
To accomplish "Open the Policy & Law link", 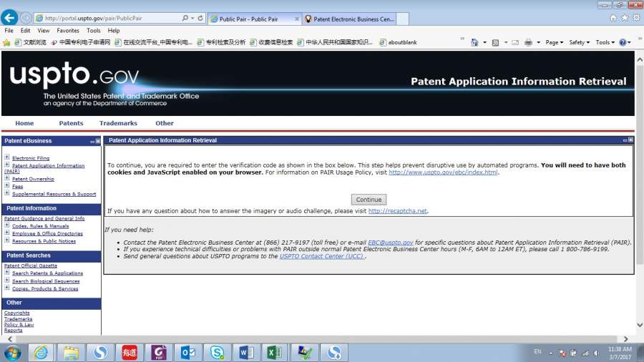I will point(19,324).
